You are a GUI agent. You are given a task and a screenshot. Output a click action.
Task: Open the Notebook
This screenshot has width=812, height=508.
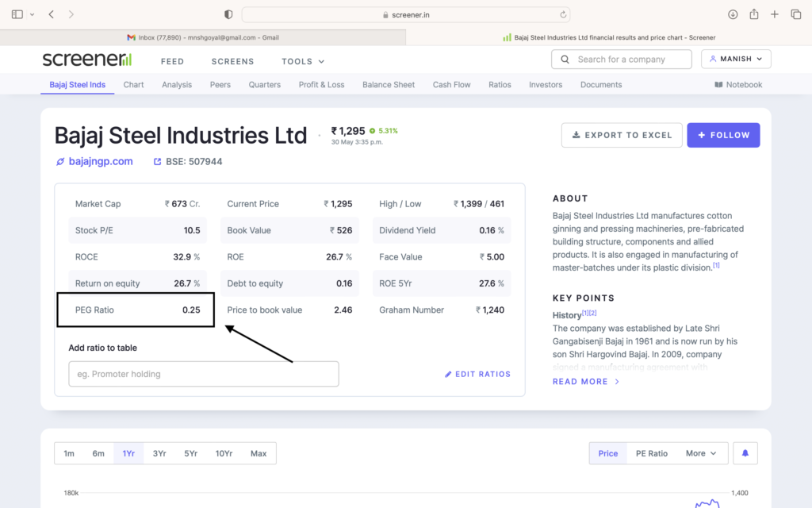coord(738,84)
